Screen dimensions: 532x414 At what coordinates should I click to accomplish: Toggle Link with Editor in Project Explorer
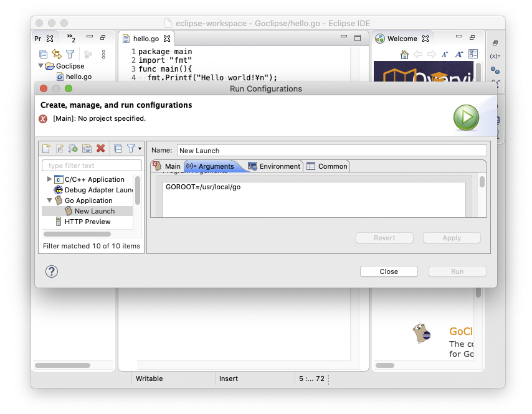click(x=57, y=54)
